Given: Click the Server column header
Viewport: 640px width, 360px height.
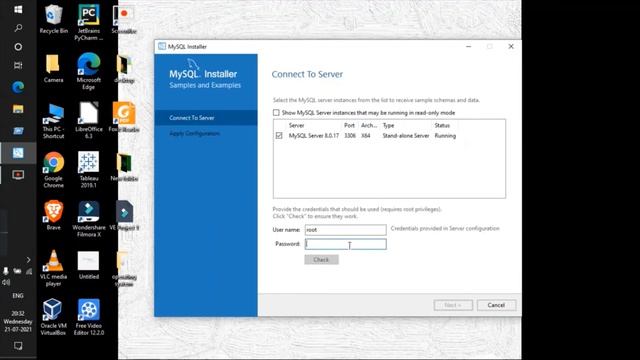Looking at the screenshot, I should click(296, 125).
